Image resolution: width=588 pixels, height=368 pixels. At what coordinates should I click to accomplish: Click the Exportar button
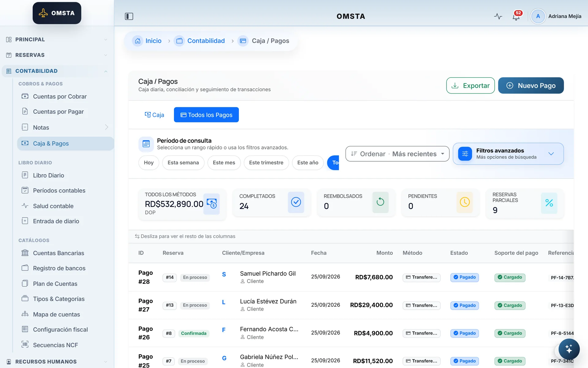[x=470, y=86]
